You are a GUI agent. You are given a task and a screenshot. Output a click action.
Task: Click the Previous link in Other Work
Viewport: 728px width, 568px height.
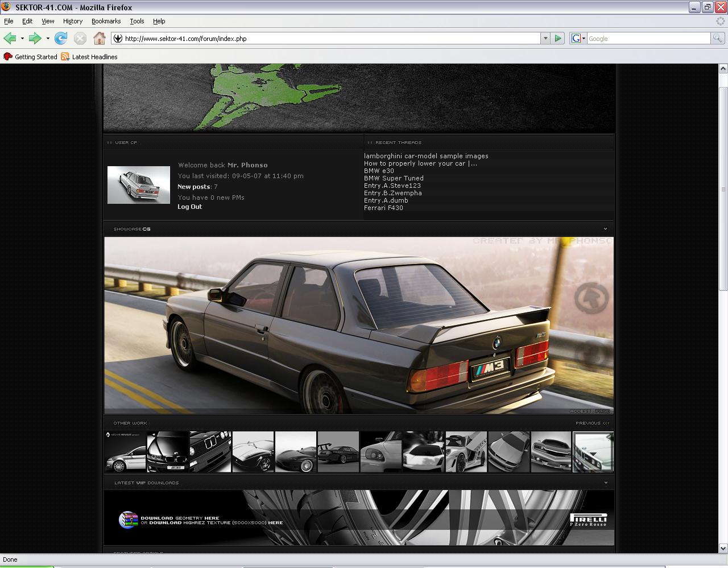(x=592, y=423)
